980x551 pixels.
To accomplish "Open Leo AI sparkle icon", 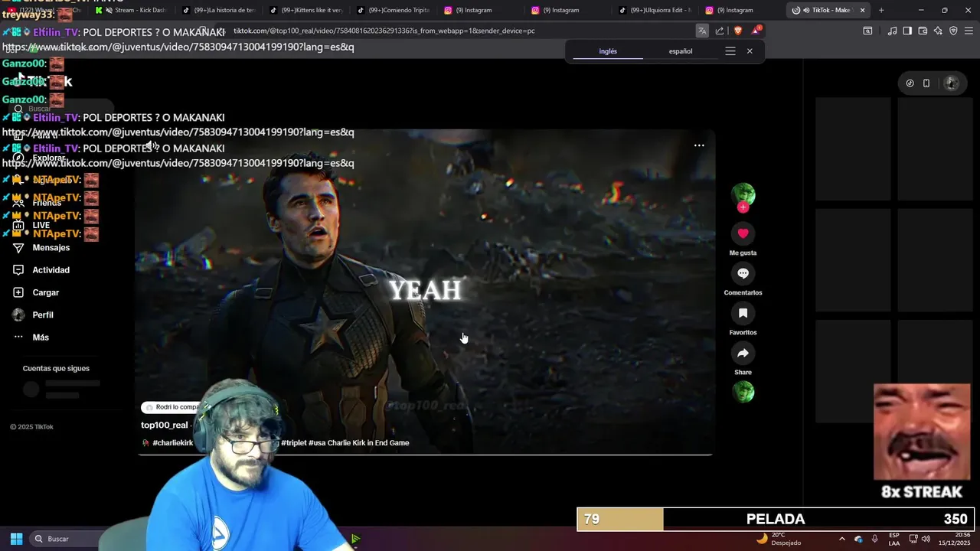I will point(938,31).
